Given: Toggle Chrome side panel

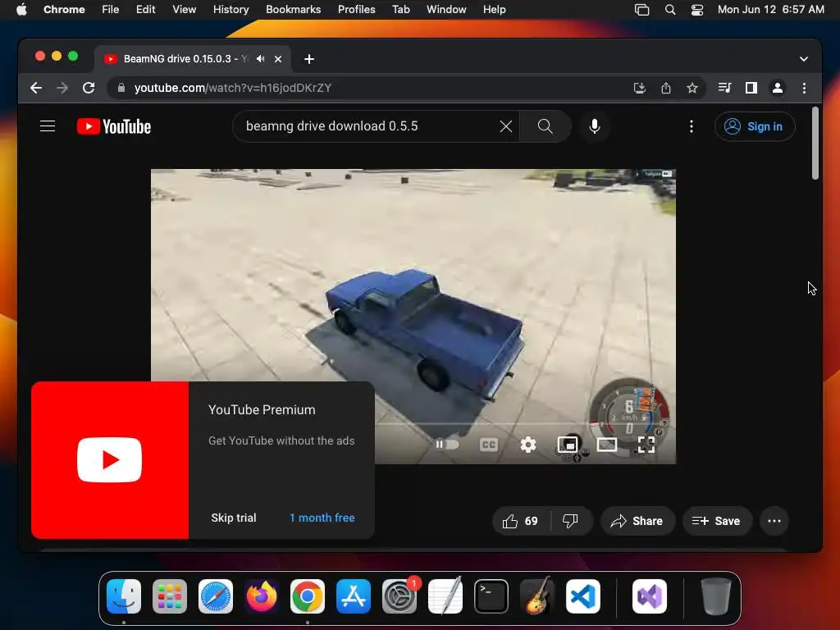Looking at the screenshot, I should (751, 88).
